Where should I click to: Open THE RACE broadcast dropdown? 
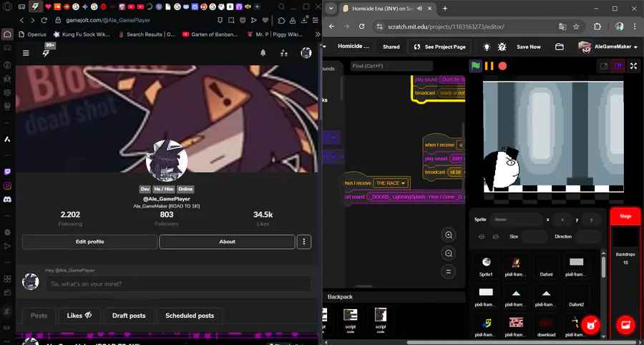404,183
